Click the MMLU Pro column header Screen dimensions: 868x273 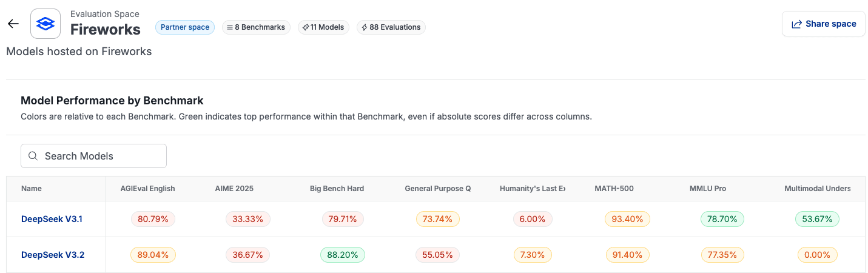708,189
